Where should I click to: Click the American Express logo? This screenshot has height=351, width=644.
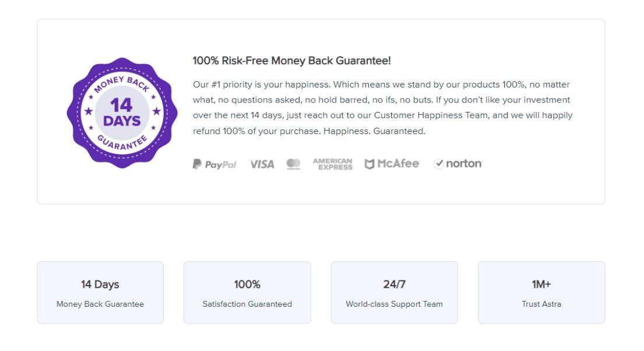tap(332, 164)
